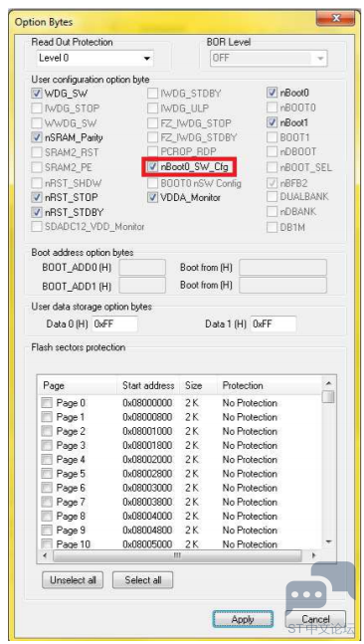Toggle the nBoot1 checkbox
364x644 pixels.
(272, 122)
